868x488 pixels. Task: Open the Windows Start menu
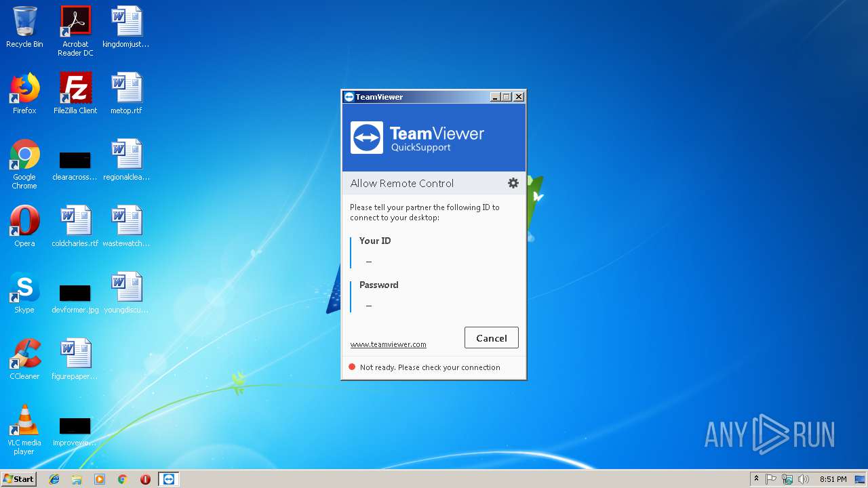tap(18, 479)
